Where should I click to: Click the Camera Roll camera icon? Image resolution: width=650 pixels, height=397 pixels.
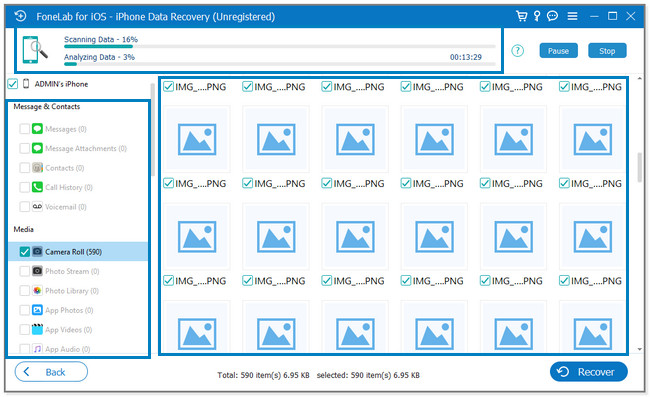(37, 252)
